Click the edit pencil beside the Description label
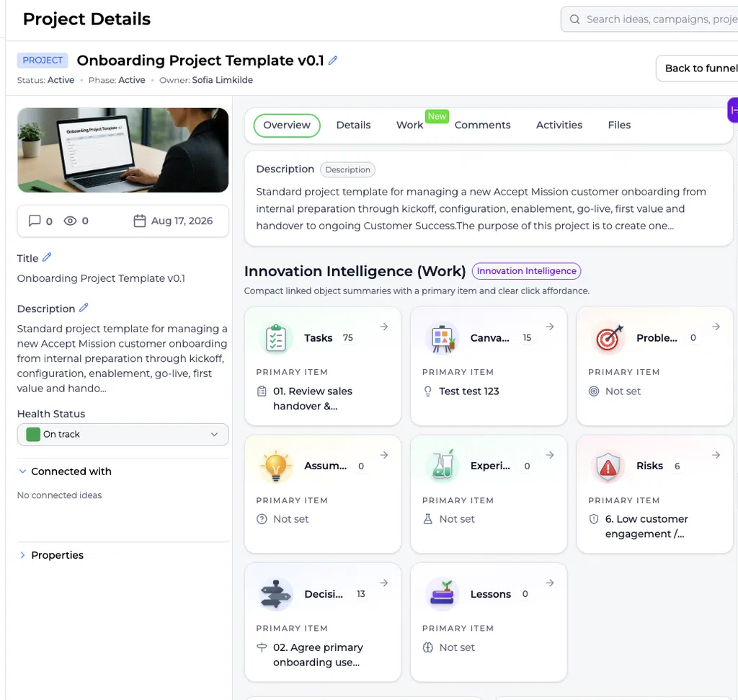 [x=84, y=307]
